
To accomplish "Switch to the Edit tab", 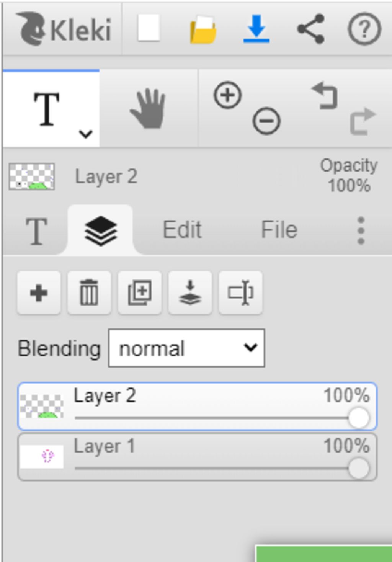I will [x=182, y=230].
